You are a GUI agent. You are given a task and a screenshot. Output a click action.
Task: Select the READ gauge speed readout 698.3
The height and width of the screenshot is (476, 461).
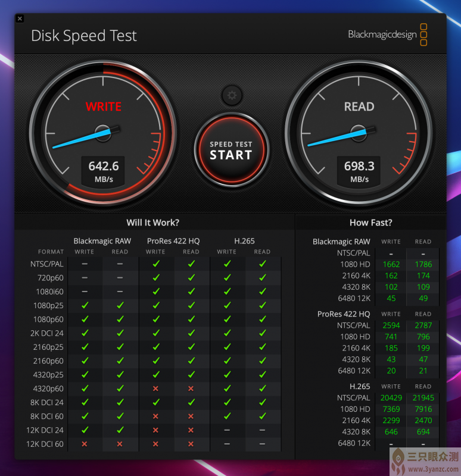coord(359,167)
